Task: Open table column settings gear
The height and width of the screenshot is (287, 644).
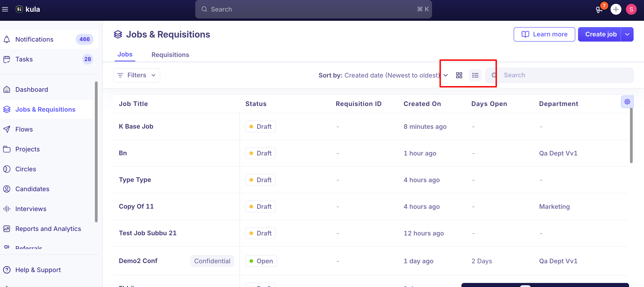Action: coord(627,102)
